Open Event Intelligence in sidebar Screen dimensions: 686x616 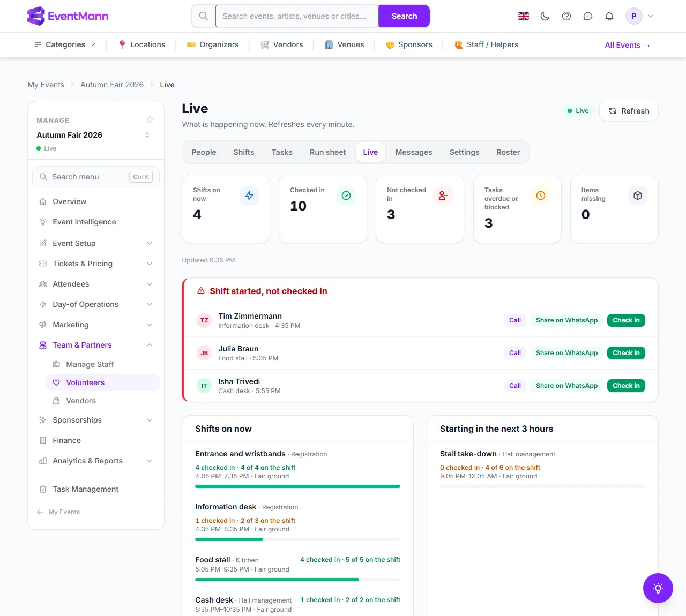click(x=96, y=222)
